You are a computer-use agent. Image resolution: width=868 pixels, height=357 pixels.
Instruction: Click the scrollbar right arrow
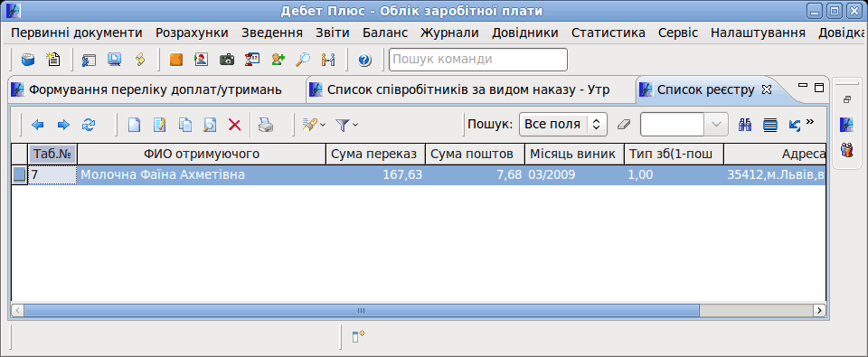[x=820, y=311]
